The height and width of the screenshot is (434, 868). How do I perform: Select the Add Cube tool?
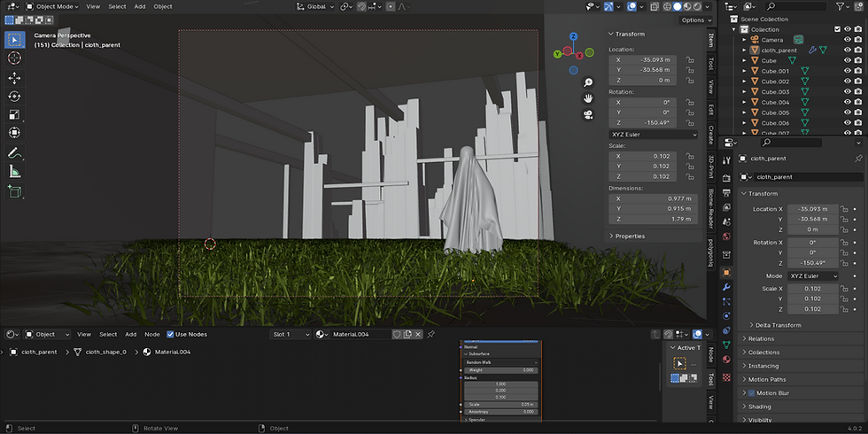14,190
